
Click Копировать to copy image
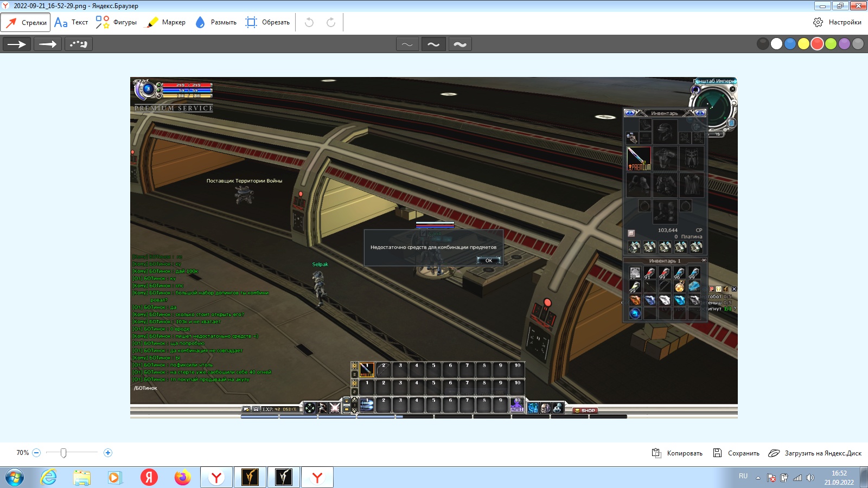677,453
